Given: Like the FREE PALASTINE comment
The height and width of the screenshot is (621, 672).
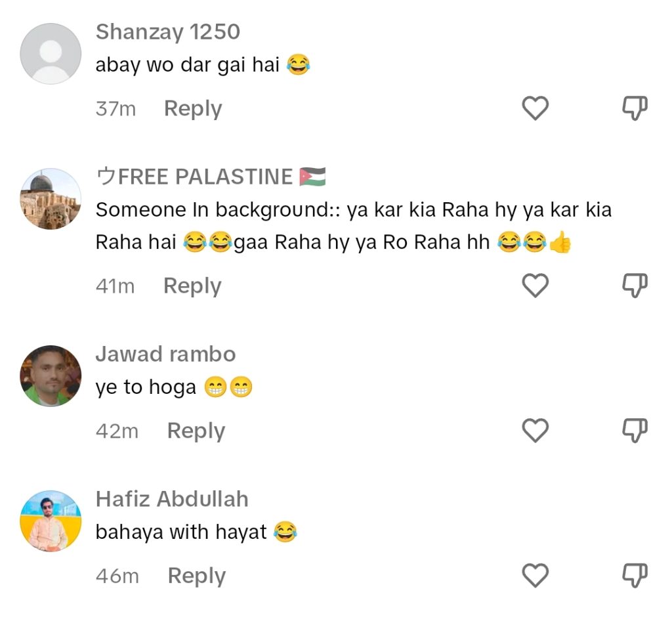Looking at the screenshot, I should [535, 286].
